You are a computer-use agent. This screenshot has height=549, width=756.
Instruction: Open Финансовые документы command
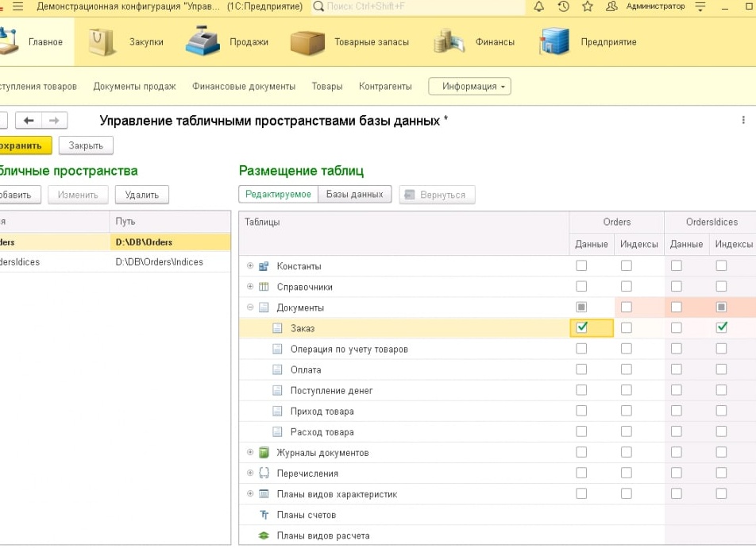(x=244, y=87)
